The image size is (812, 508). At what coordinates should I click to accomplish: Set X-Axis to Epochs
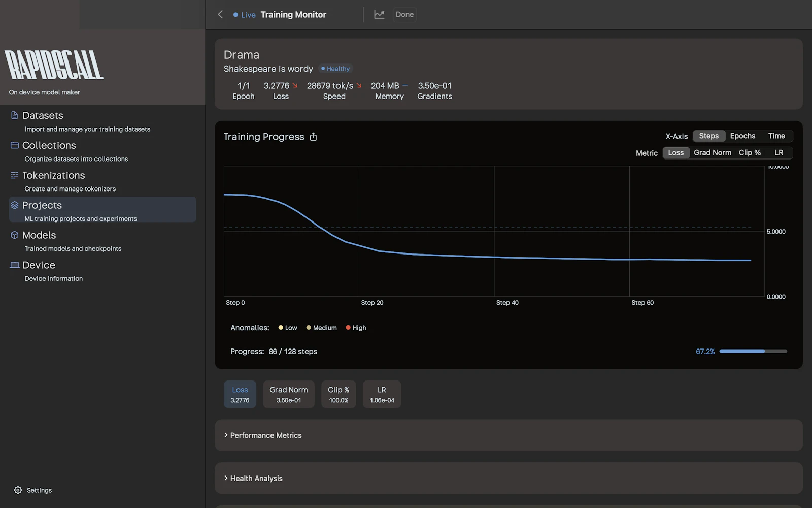pos(742,136)
